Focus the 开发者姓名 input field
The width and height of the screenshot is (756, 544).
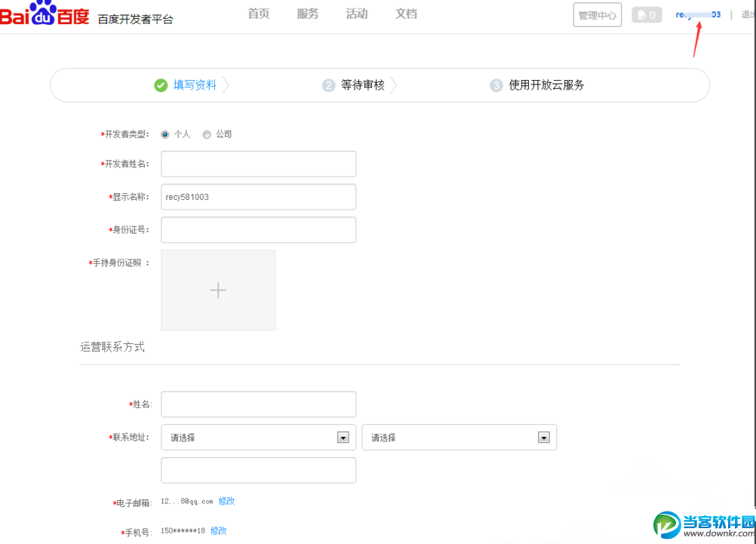(x=259, y=164)
